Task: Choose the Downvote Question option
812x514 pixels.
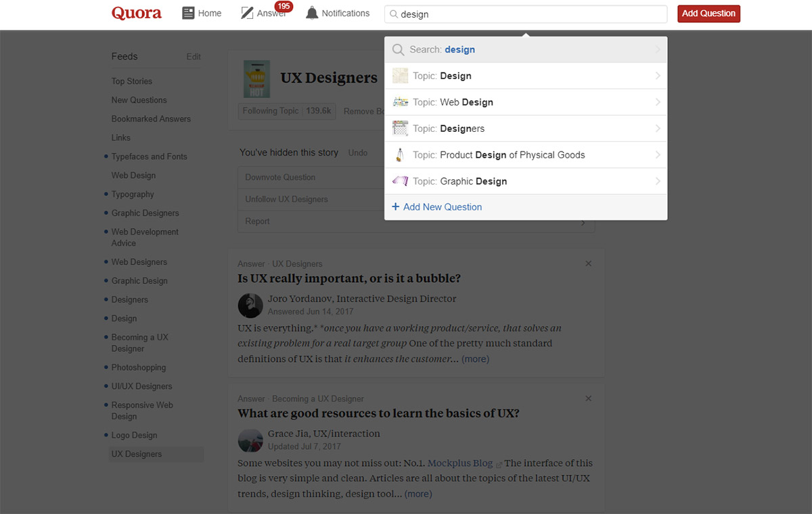Action: [x=280, y=177]
